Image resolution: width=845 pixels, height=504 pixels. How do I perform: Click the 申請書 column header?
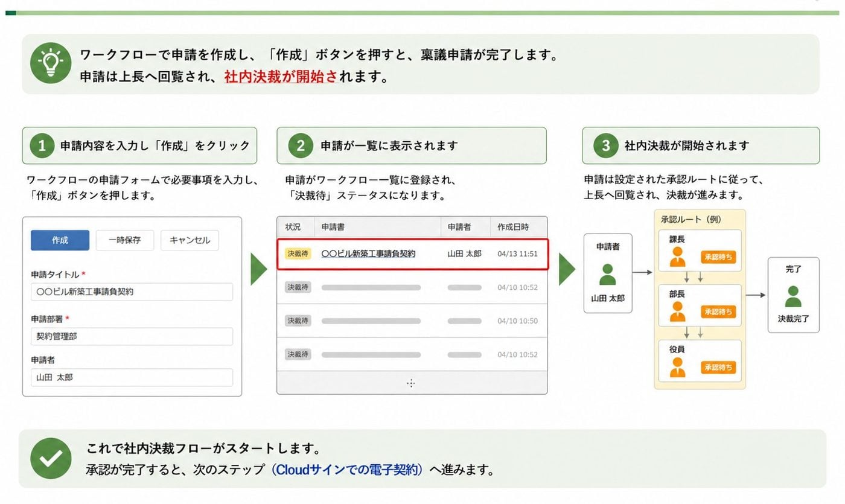[333, 228]
